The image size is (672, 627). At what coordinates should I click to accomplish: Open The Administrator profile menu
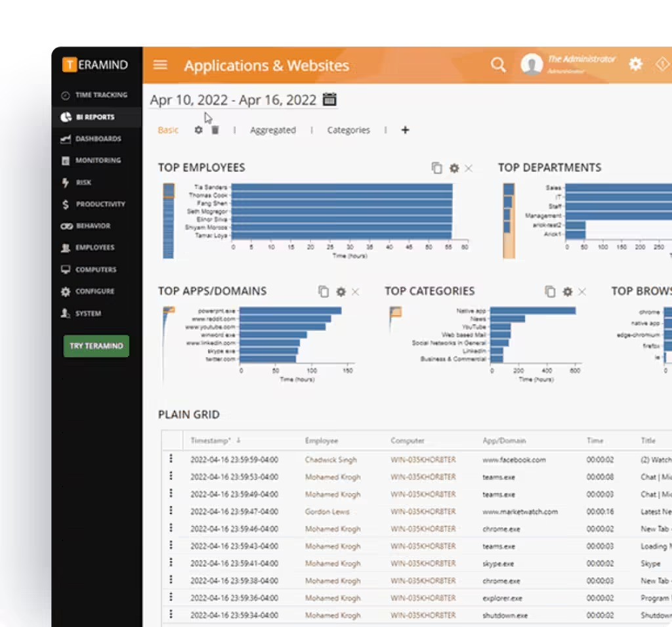[568, 64]
